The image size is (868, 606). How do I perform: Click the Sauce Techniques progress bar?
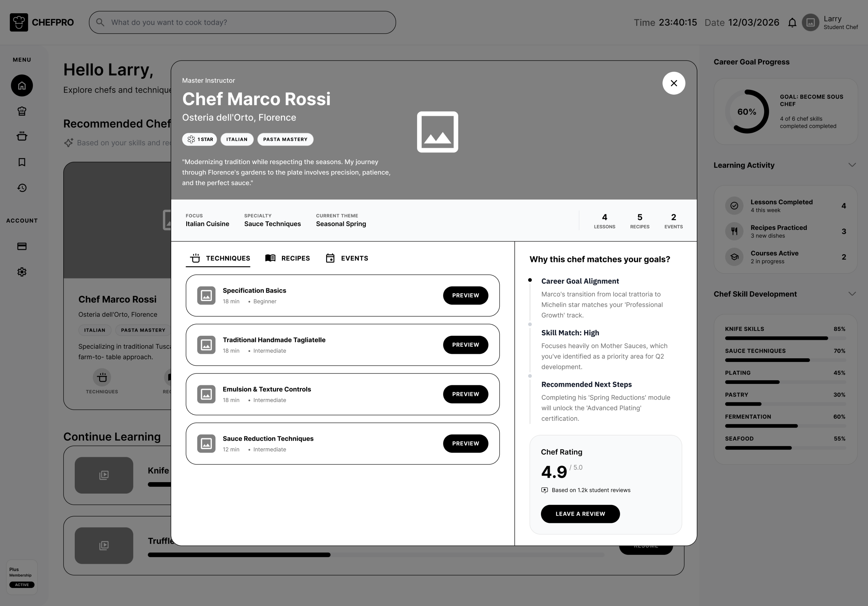785,360
